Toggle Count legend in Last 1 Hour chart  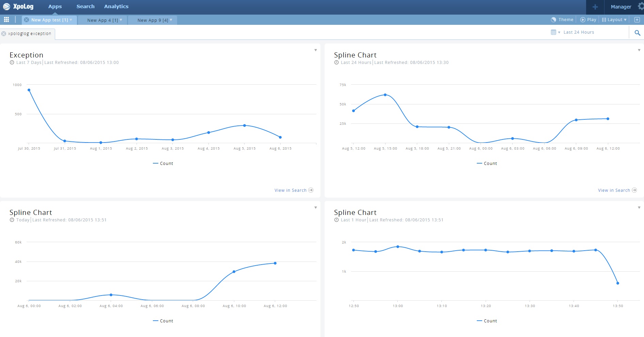click(x=487, y=321)
